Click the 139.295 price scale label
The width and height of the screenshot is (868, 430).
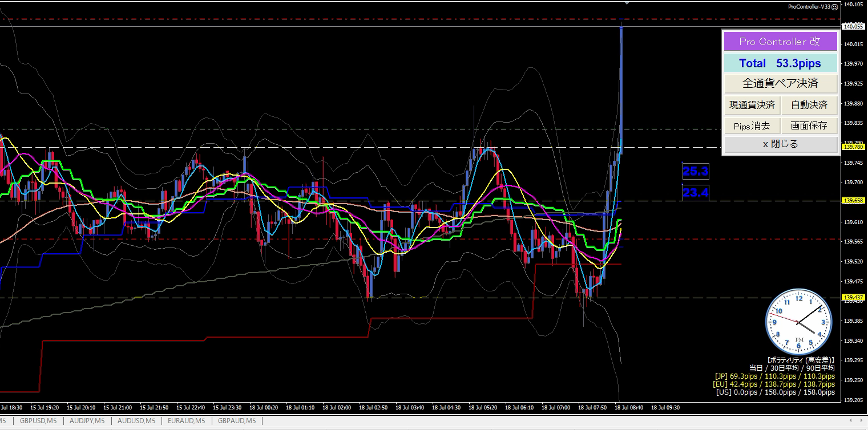click(x=853, y=360)
